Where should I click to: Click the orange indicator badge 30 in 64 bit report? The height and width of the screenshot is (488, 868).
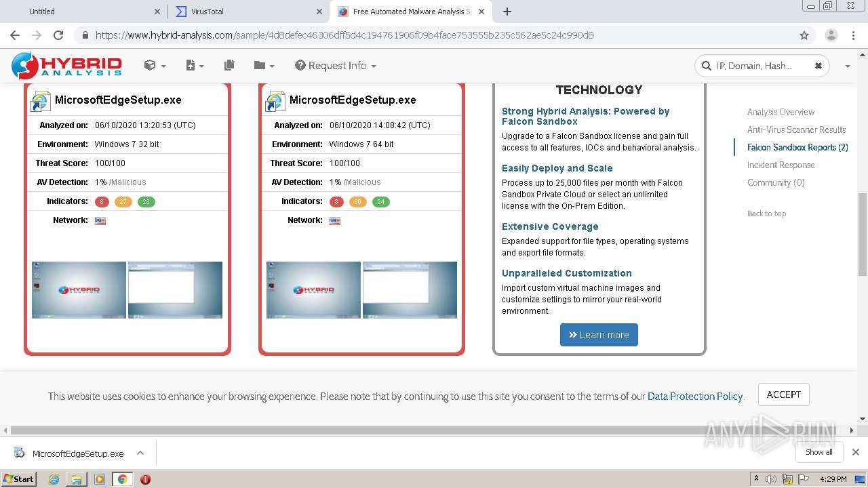pos(358,201)
